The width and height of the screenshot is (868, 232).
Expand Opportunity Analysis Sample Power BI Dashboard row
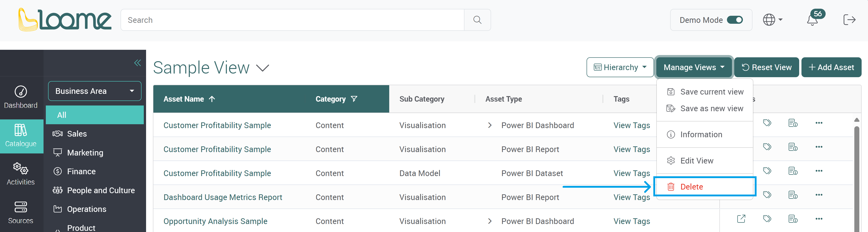point(490,221)
